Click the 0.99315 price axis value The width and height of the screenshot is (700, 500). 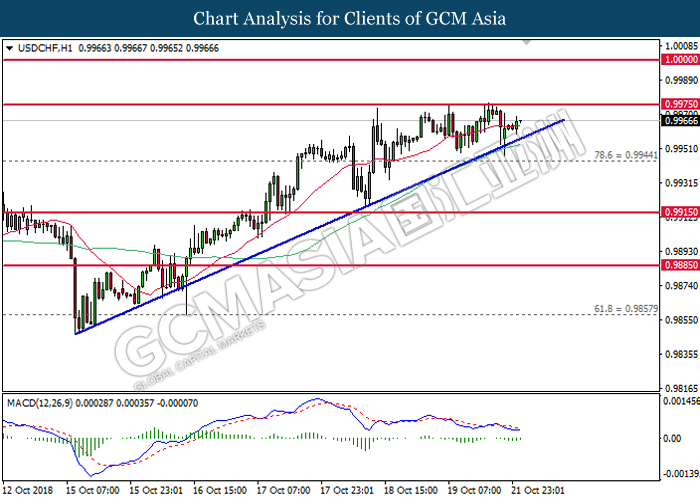[x=681, y=183]
